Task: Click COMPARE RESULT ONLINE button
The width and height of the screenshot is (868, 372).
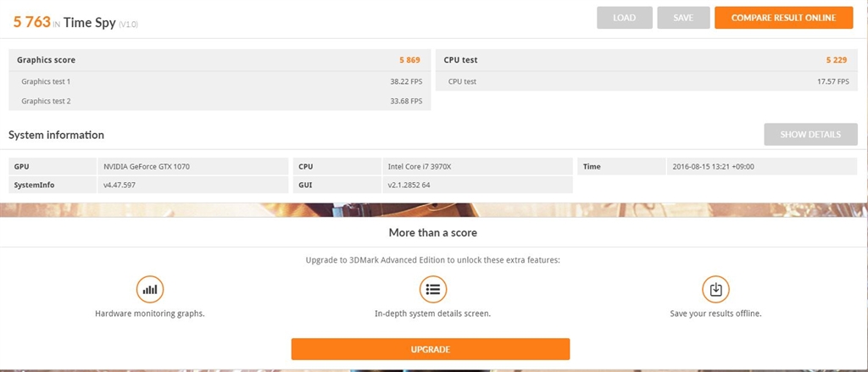Action: click(x=783, y=18)
